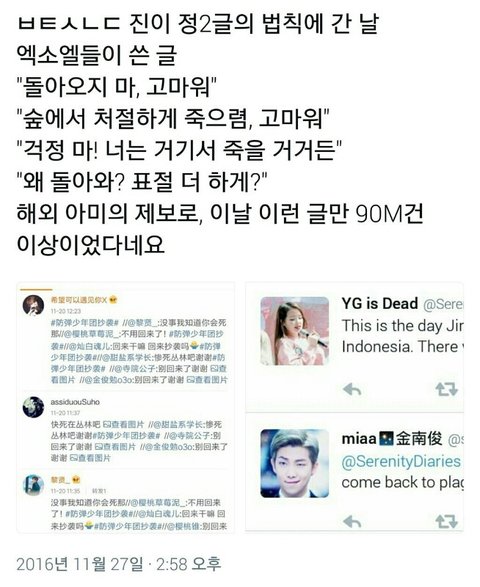Click retweet icon under YG is Dead tweet
This screenshot has height=587, width=480.
[446, 389]
